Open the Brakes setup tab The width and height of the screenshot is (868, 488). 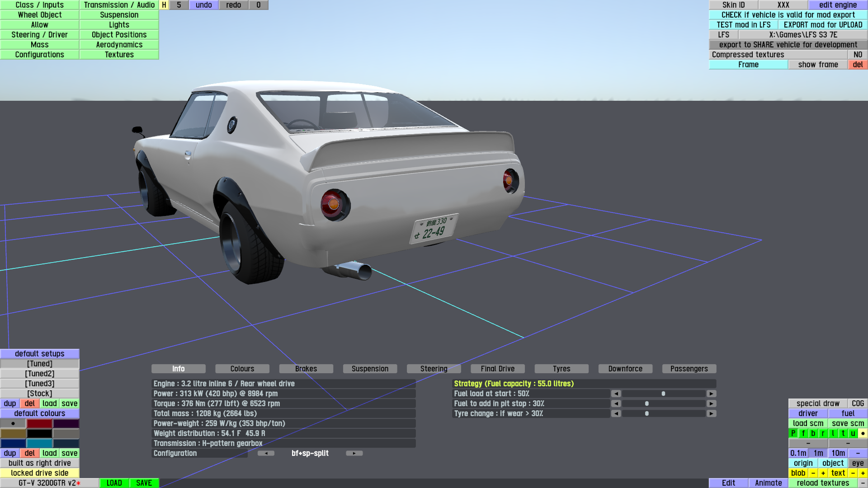306,369
